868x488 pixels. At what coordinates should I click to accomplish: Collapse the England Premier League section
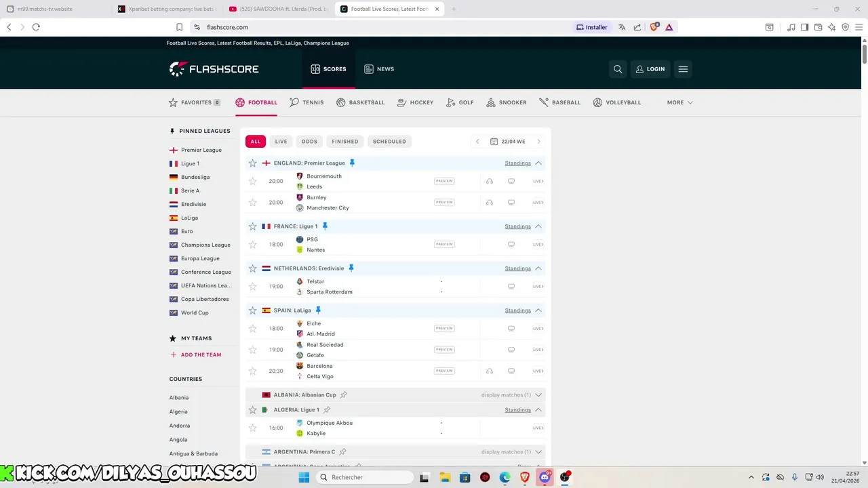pyautogui.click(x=538, y=163)
